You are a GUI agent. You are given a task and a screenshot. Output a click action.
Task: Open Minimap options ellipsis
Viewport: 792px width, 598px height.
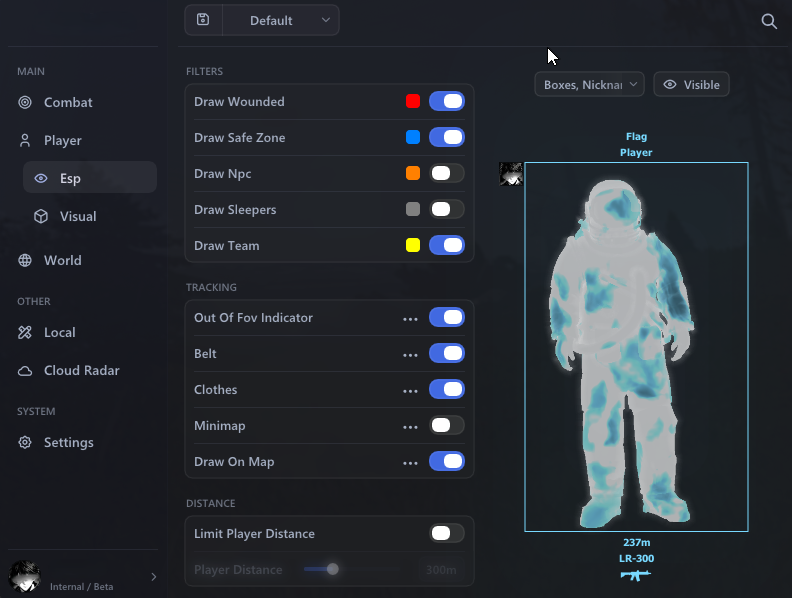coord(410,427)
